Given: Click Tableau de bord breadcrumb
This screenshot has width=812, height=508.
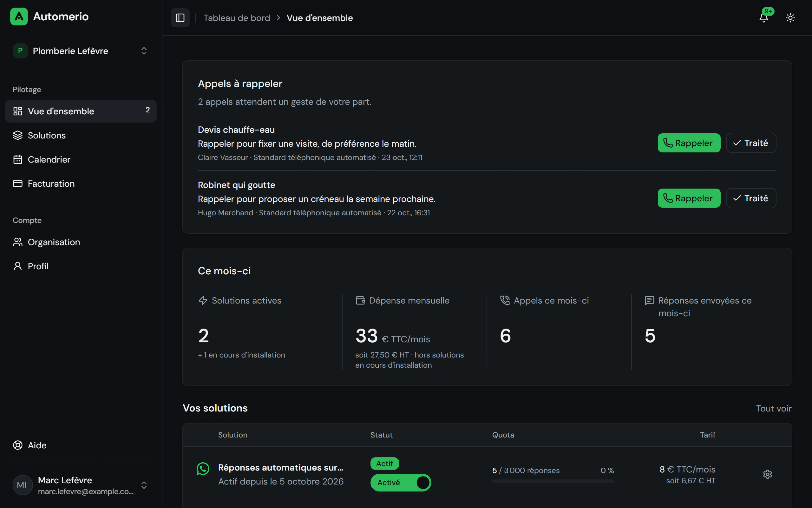Looking at the screenshot, I should click(237, 18).
